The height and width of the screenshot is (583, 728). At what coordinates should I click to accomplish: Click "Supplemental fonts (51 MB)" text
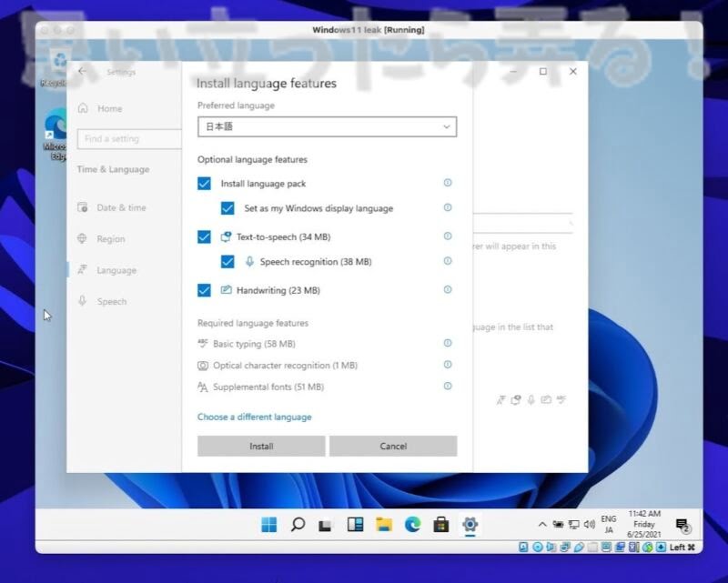(268, 387)
